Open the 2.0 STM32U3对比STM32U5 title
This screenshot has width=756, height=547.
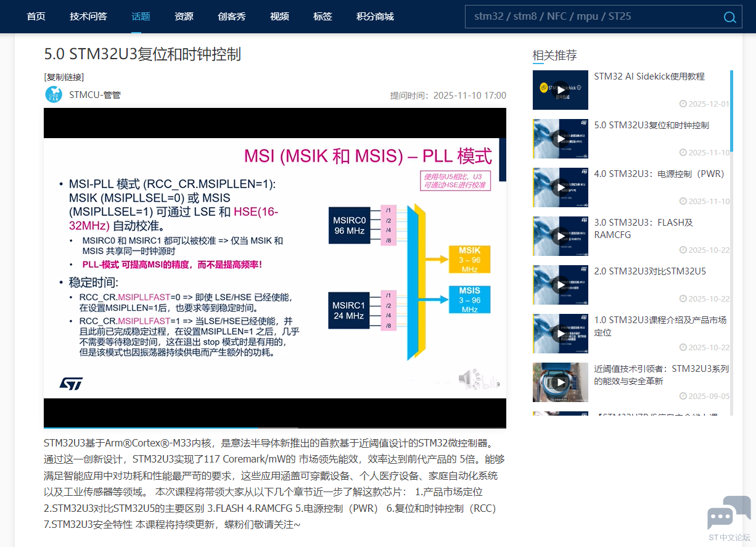[650, 271]
